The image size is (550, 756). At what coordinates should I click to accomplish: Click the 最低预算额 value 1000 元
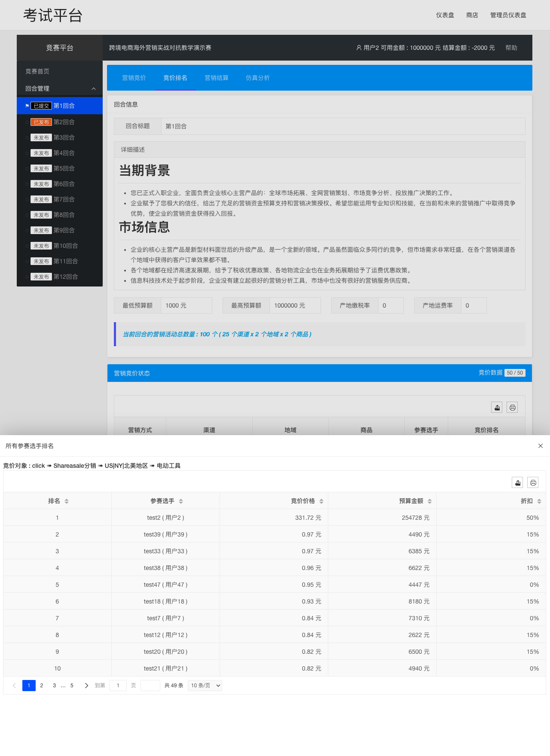[186, 305]
